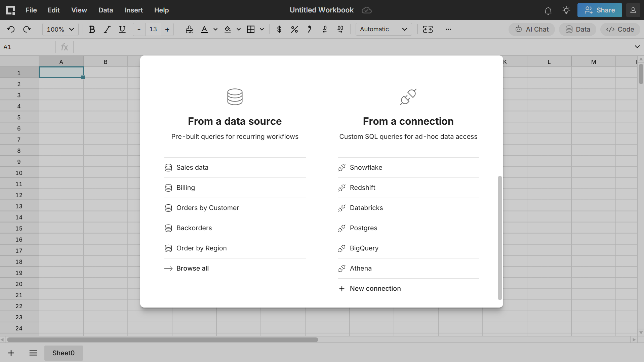Image resolution: width=644 pixels, height=362 pixels.
Task: Select the Sales data source
Action: 235,167
